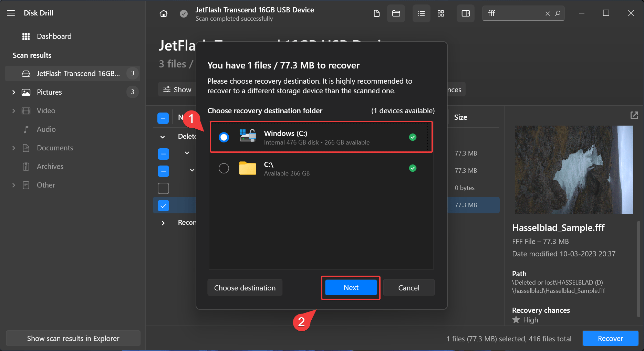The image size is (644, 351).
Task: Click the Documents label in sidebar
Action: (x=55, y=148)
